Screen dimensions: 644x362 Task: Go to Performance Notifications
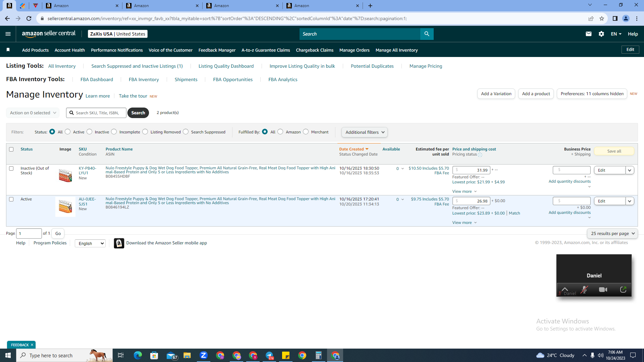coord(117,50)
